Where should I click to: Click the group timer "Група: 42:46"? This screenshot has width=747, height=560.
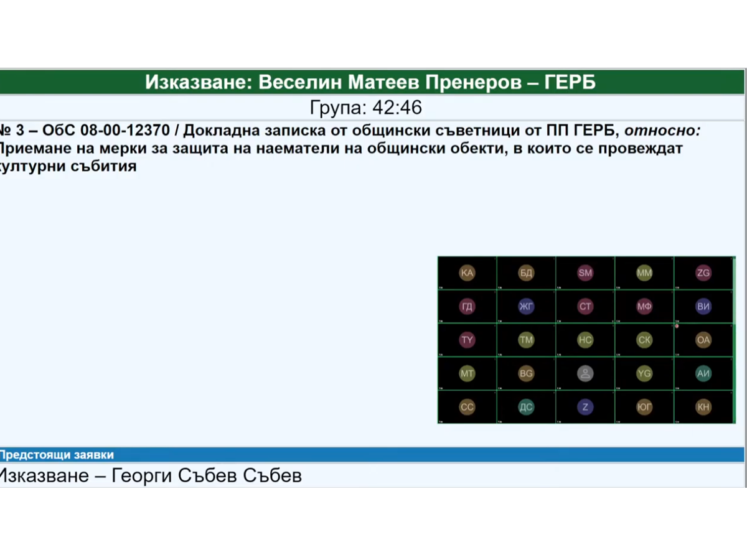coord(366,108)
